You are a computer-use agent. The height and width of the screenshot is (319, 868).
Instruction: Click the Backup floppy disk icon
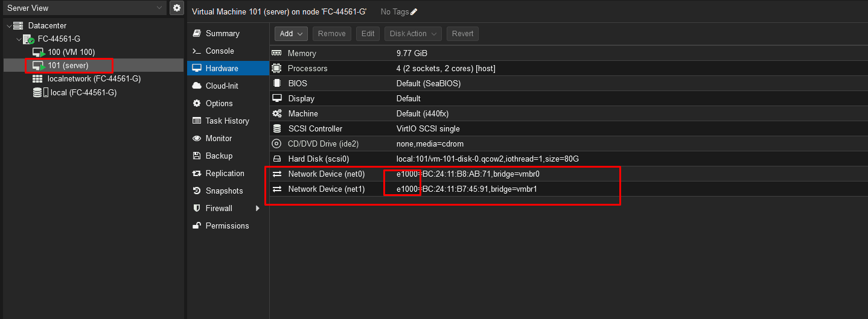click(197, 156)
